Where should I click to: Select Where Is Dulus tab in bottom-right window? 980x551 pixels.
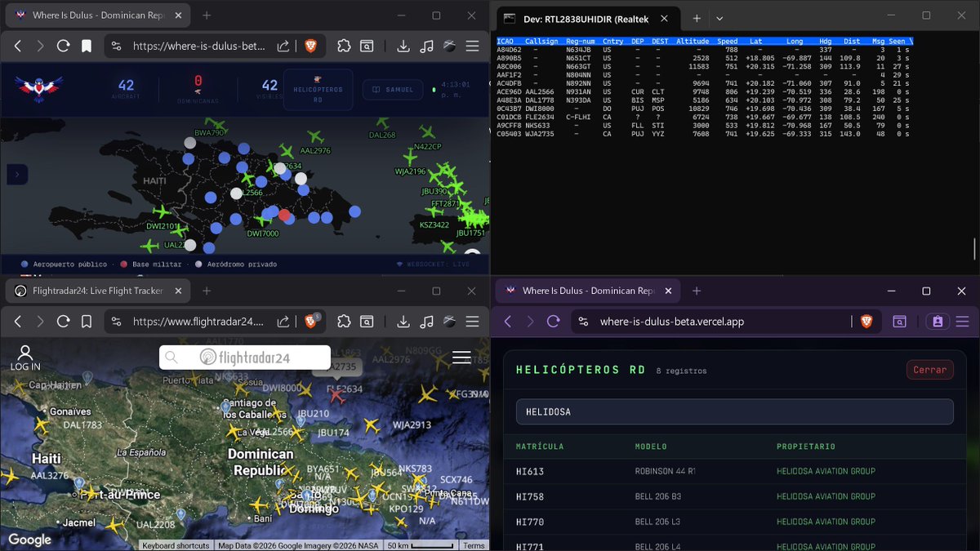pos(586,291)
